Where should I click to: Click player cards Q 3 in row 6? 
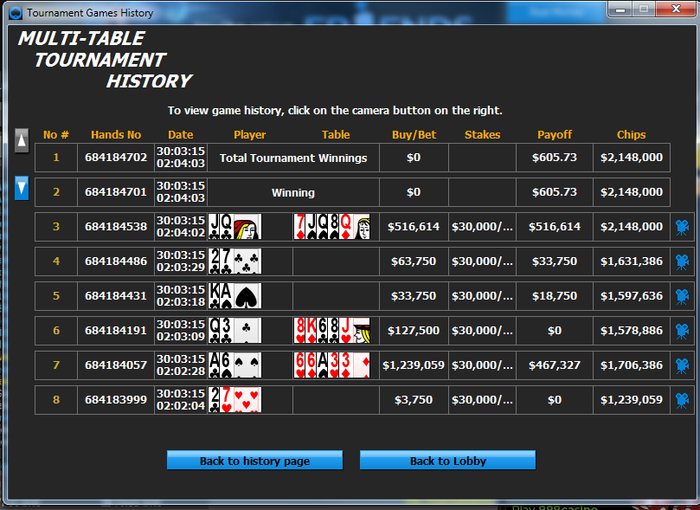[x=235, y=330]
